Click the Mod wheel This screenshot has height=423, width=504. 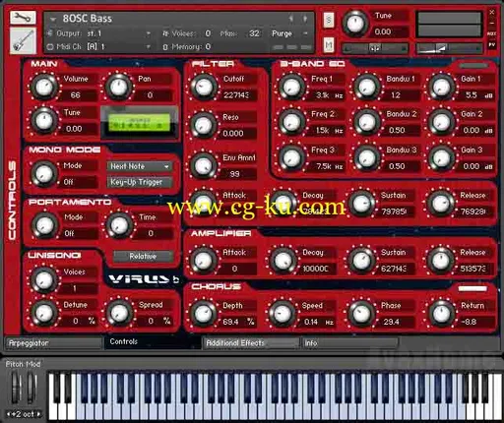click(x=31, y=388)
